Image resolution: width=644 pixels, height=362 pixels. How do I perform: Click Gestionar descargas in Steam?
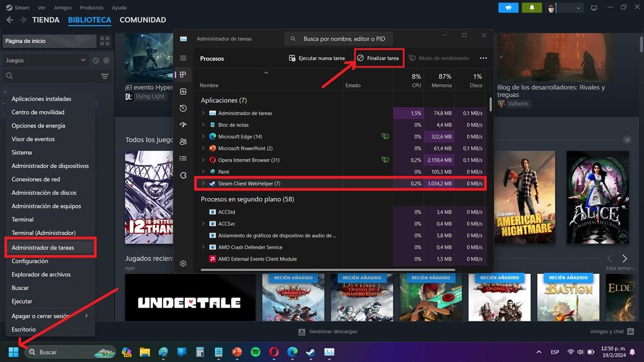pos(327,331)
